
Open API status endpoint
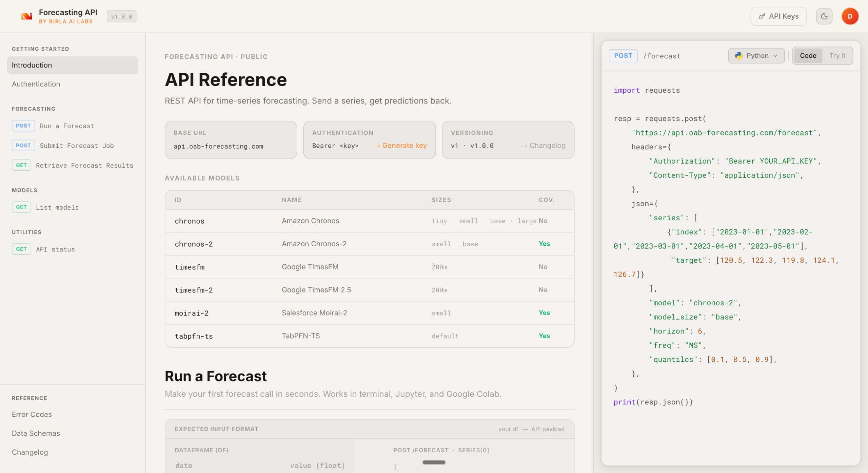(x=43, y=249)
